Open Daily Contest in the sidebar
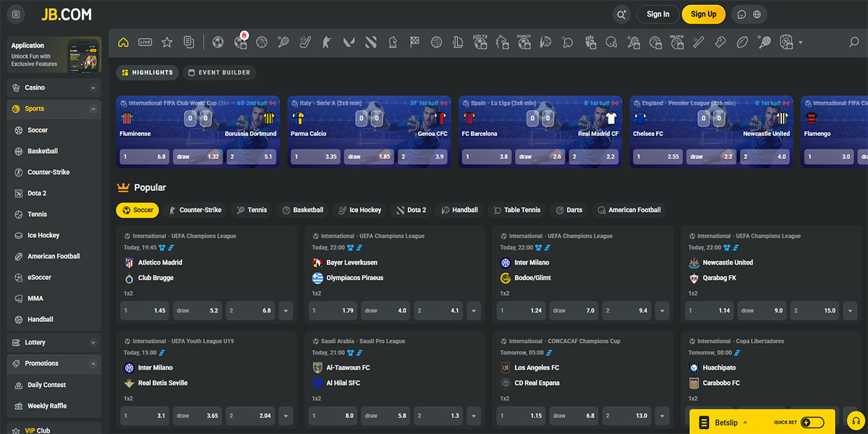This screenshot has width=868, height=434. 46,385
